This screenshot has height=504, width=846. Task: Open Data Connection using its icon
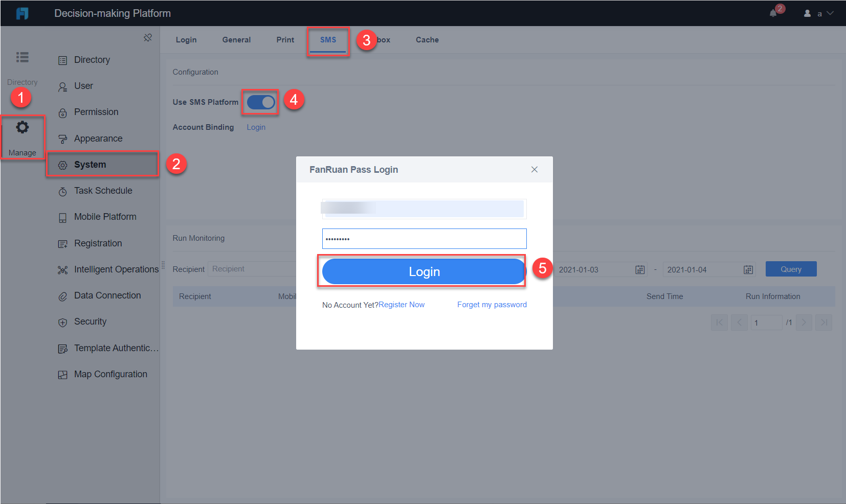click(x=62, y=295)
